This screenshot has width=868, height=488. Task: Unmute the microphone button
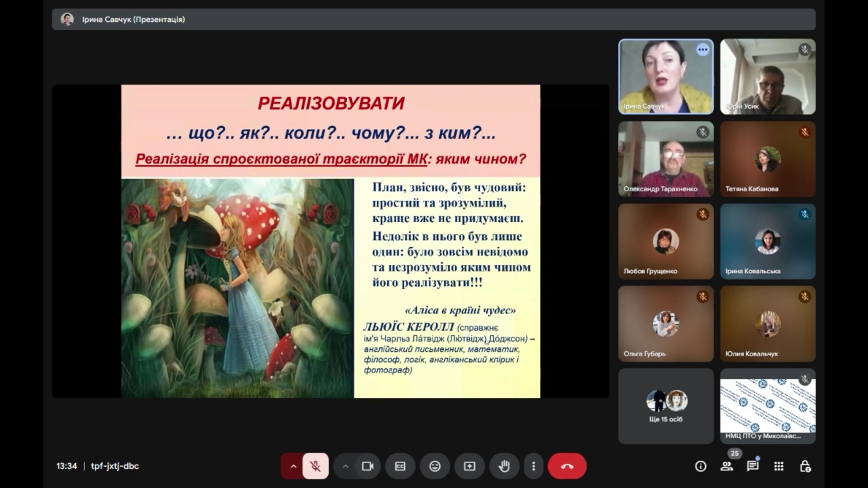(x=315, y=466)
